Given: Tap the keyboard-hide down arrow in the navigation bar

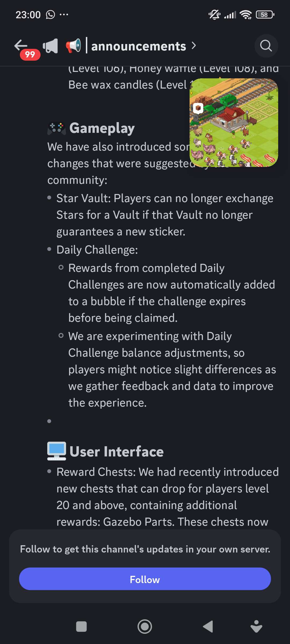Looking at the screenshot, I should [x=256, y=627].
